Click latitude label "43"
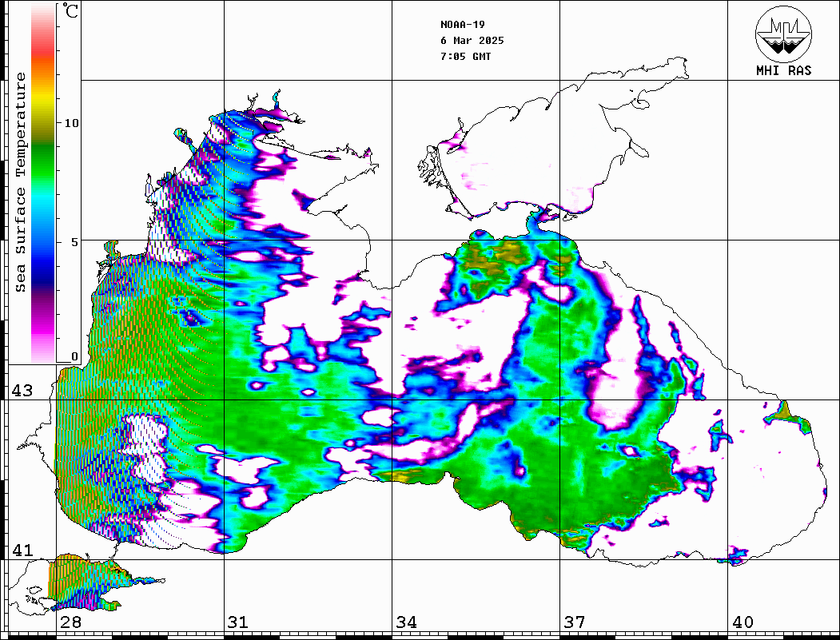The height and width of the screenshot is (640, 840). coord(22,391)
